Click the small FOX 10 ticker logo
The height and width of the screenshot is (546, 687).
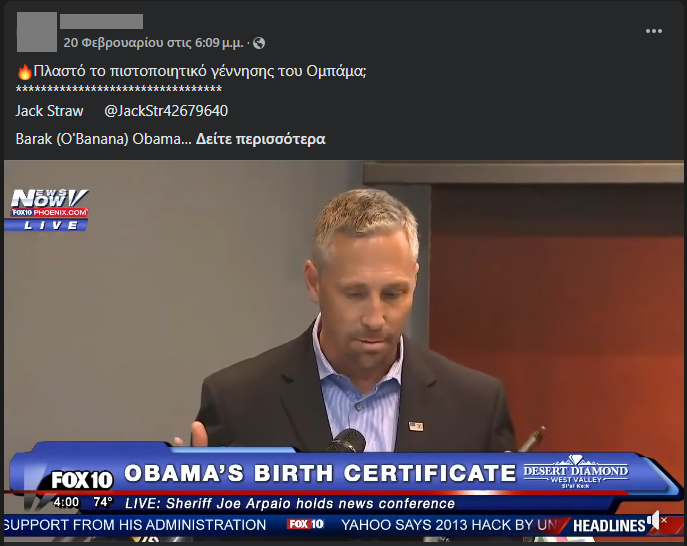tap(305, 524)
